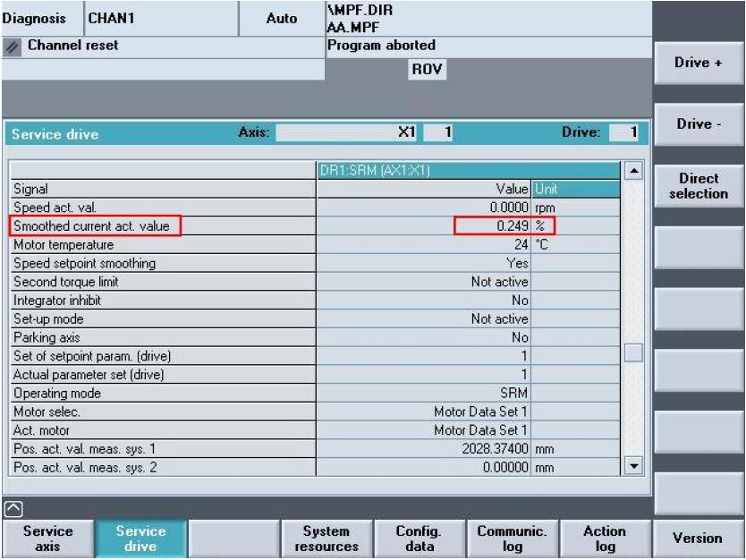Viewport: 746px width, 560px height.
Task: Click the AA.MPF program name
Action: (353, 28)
